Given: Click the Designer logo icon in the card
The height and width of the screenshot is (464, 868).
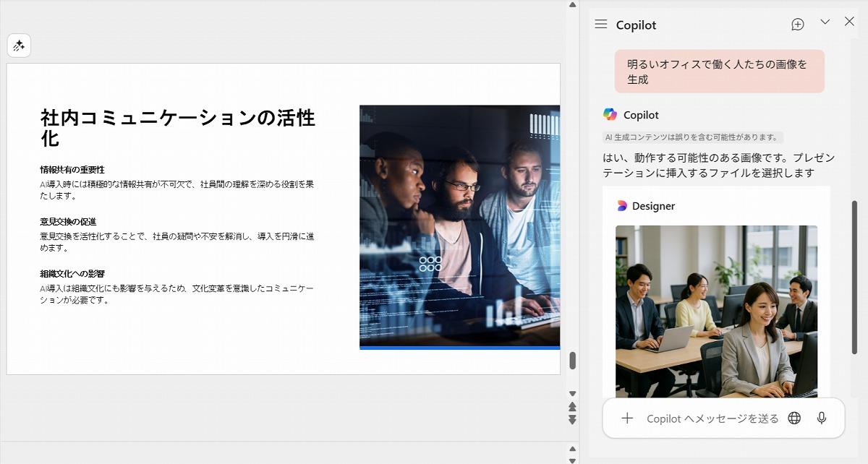Looking at the screenshot, I should [x=622, y=206].
